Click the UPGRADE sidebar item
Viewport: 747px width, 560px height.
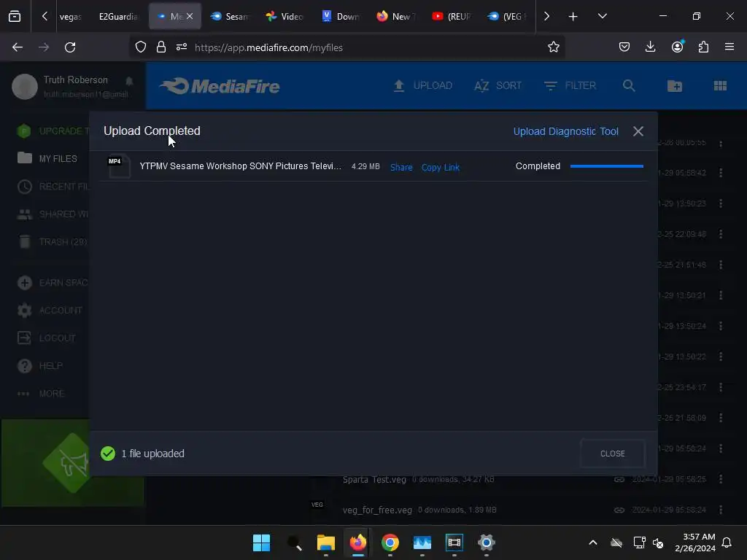pos(53,131)
